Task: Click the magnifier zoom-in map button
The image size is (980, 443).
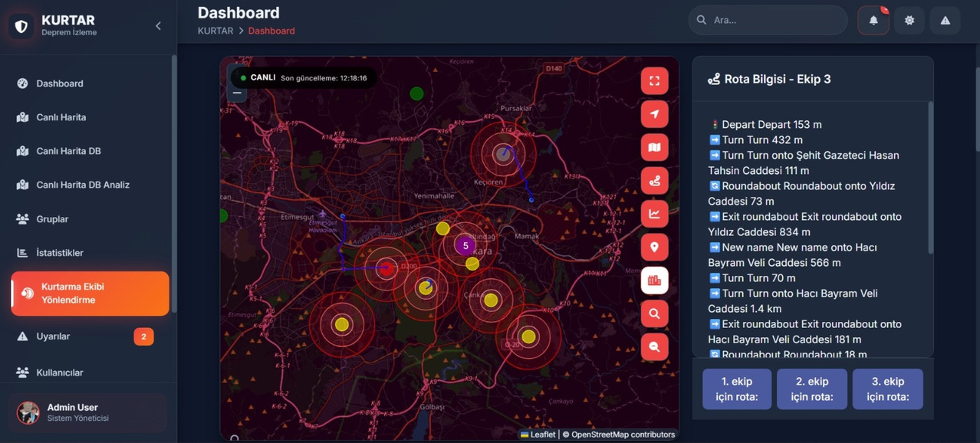Action: pyautogui.click(x=654, y=314)
